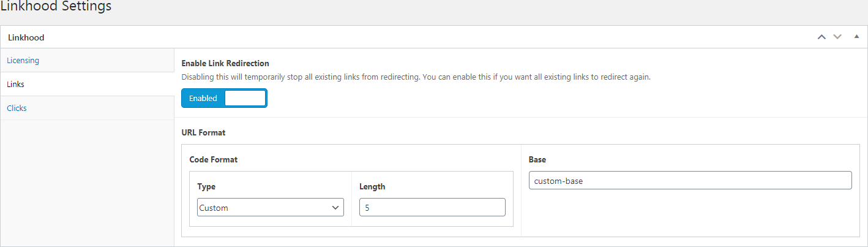Click the Type field label
The height and width of the screenshot is (247, 868).
click(x=206, y=186)
